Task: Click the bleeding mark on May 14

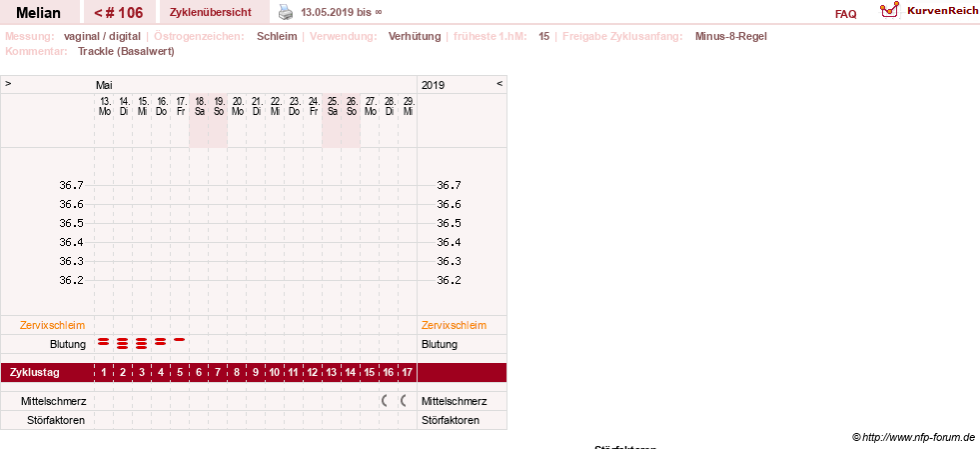Action: coord(123,343)
